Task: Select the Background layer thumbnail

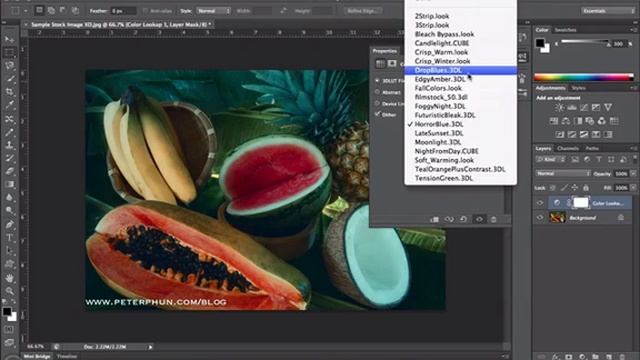Action: click(557, 218)
